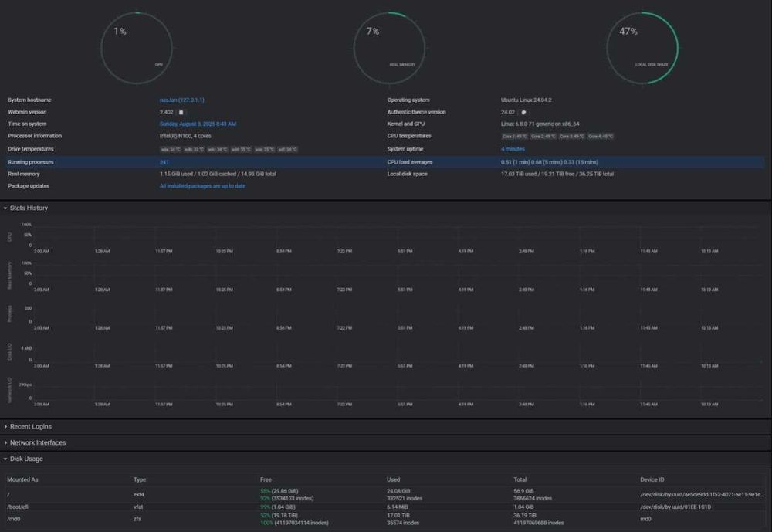Image resolution: width=772 pixels, height=532 pixels.
Task: Click the 99% (1.04 GiB) free value
Action: coord(278,507)
